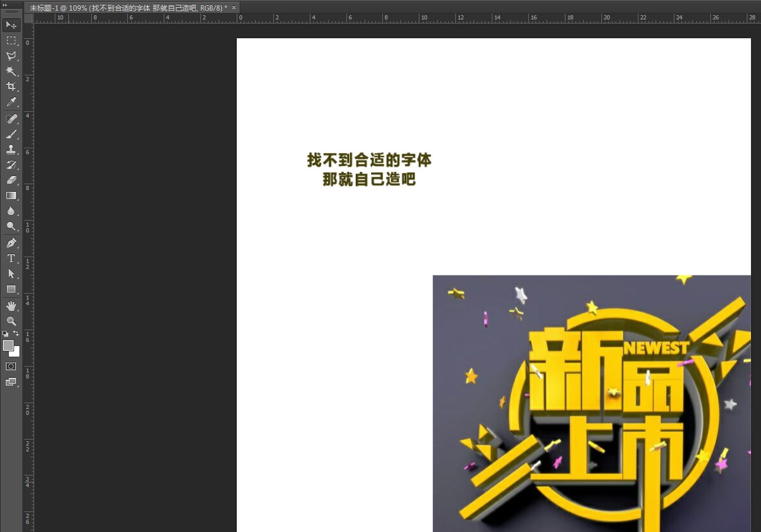Switch to the 未标题-1 document tab
The height and width of the screenshot is (532, 761).
coord(128,8)
